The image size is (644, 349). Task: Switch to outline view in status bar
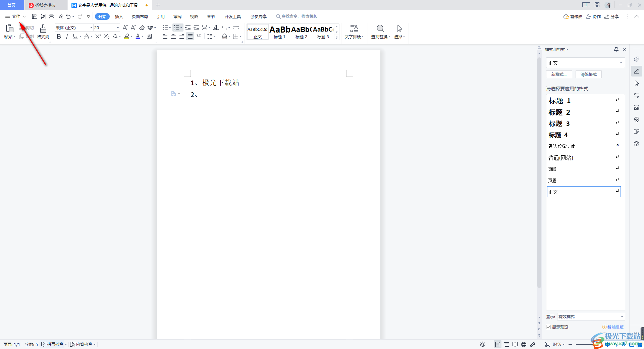tap(506, 344)
